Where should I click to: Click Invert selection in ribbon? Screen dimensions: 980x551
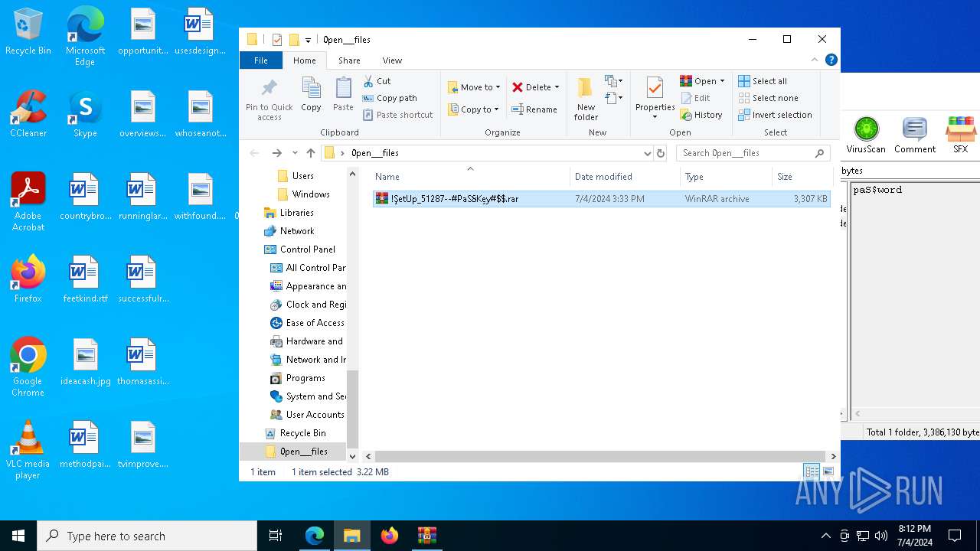click(775, 115)
